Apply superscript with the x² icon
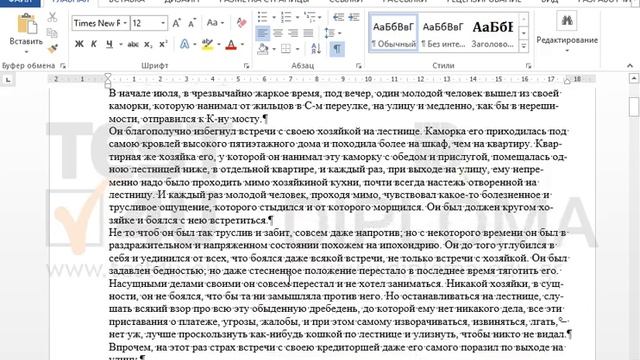This screenshot has height=360, width=640. click(x=163, y=44)
